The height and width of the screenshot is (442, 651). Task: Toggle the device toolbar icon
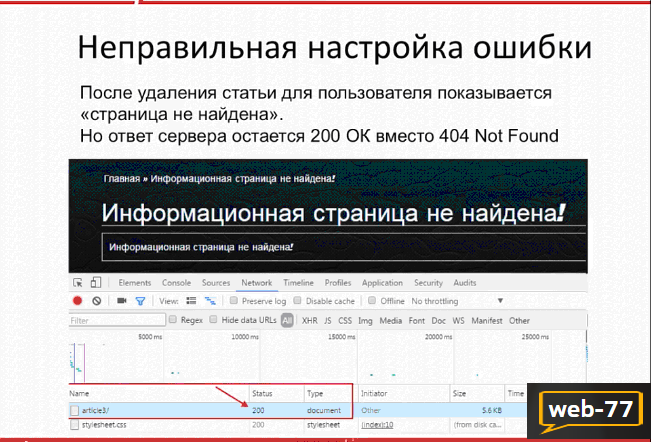96,283
